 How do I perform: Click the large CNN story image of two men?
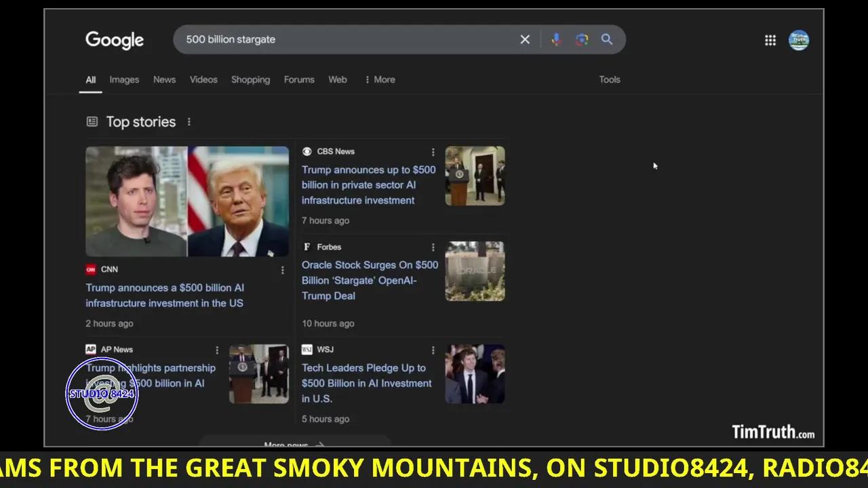tap(187, 201)
